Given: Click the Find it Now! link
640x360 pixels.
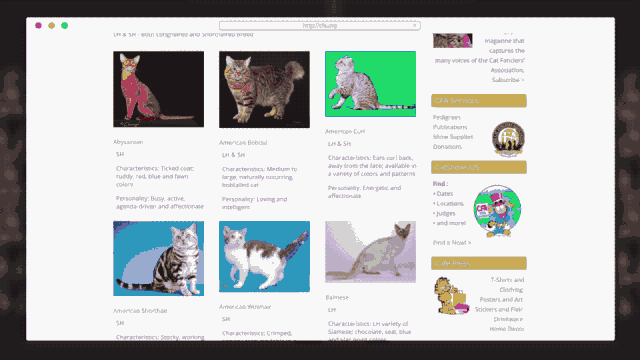Looking at the screenshot, I should click(452, 242).
